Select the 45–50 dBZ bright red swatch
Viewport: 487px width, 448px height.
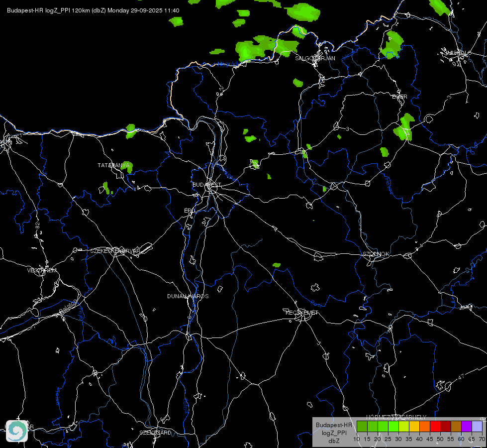(435, 427)
